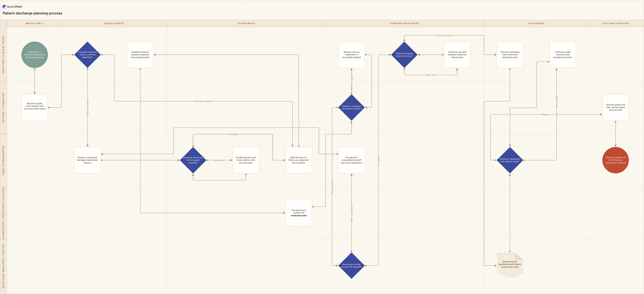Click the 'Available' edge label
Screen dimensions: 644x294
pyautogui.click(x=233, y=134)
